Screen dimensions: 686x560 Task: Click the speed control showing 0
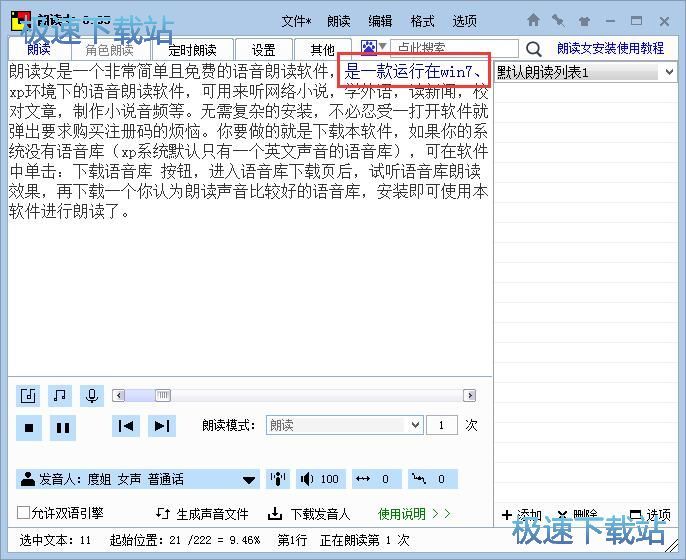[377, 479]
